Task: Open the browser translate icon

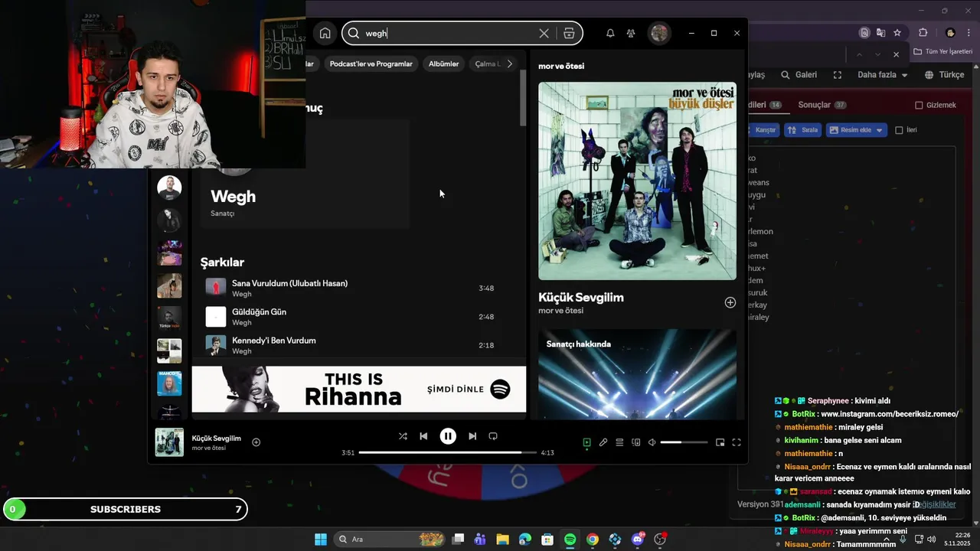Action: click(x=880, y=33)
